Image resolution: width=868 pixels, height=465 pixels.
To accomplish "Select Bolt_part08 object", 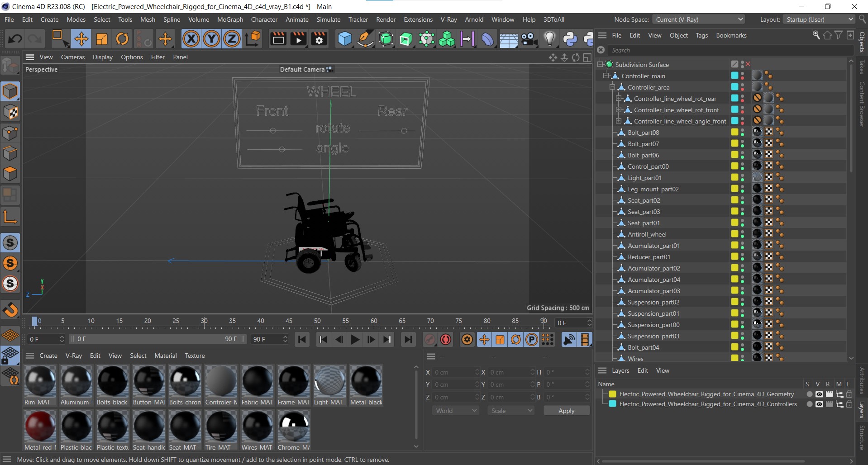I will [643, 133].
